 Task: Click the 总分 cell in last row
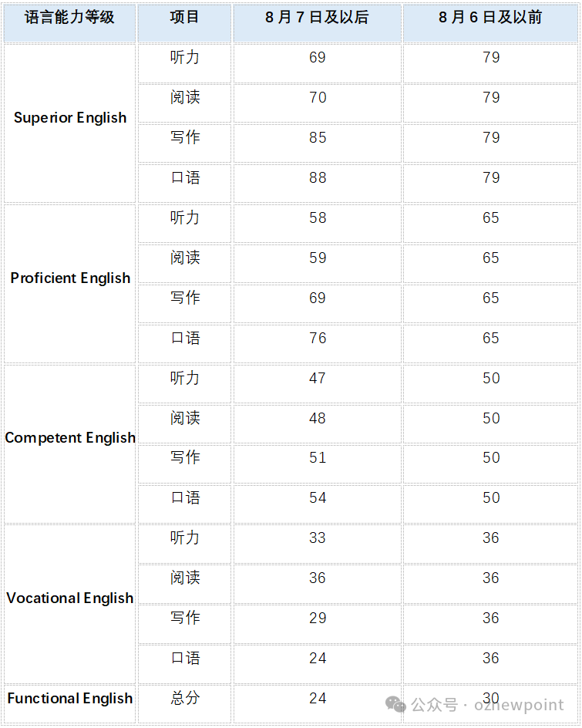pyautogui.click(x=184, y=703)
